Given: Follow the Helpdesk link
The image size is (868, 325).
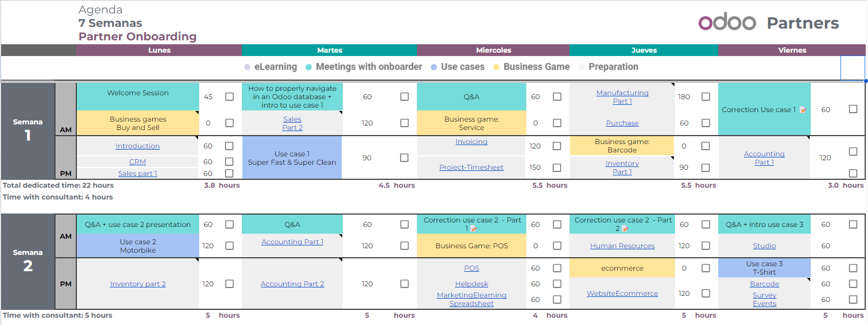Looking at the screenshot, I should pos(471,284).
